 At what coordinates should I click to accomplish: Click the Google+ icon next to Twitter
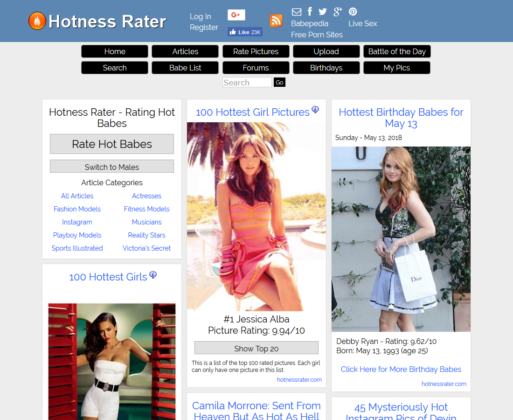pos(338,12)
